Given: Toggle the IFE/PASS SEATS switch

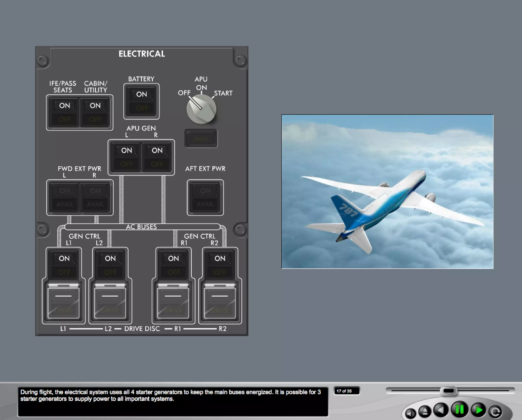Looking at the screenshot, I should (x=64, y=112).
